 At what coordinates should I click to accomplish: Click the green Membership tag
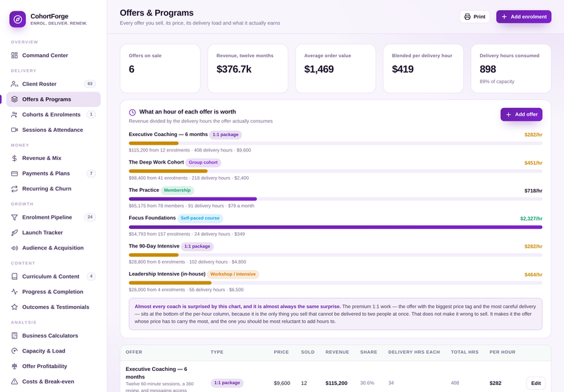pos(178,190)
